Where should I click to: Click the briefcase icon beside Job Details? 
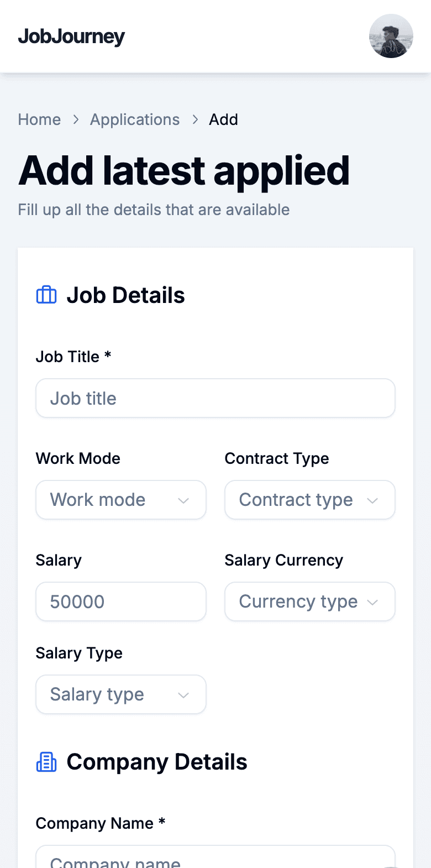pos(46,295)
